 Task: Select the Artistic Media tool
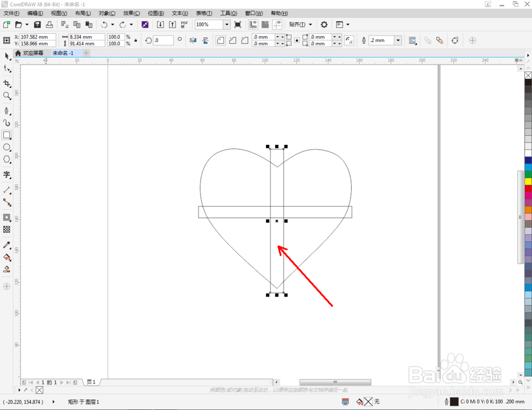(x=6, y=123)
